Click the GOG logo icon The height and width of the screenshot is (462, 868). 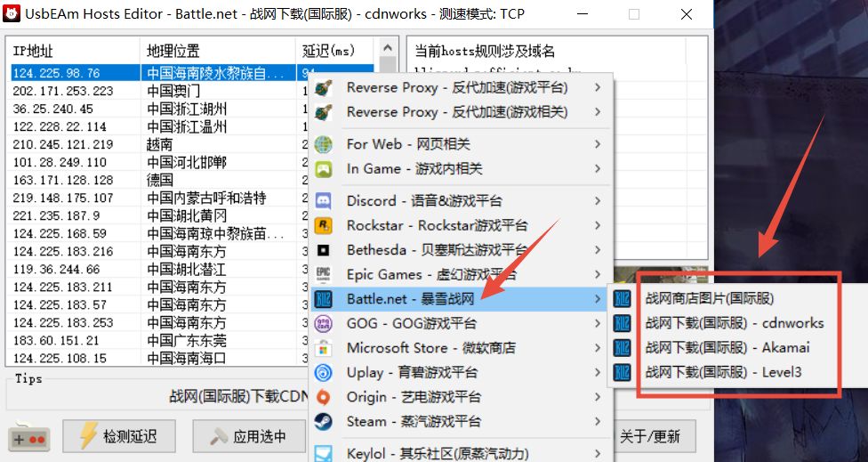324,323
